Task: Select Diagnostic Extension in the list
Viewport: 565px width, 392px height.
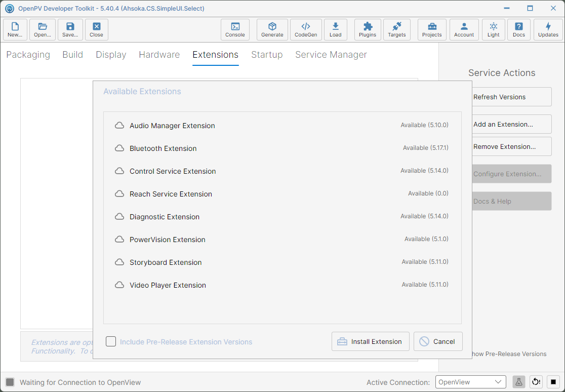Action: pyautogui.click(x=165, y=216)
